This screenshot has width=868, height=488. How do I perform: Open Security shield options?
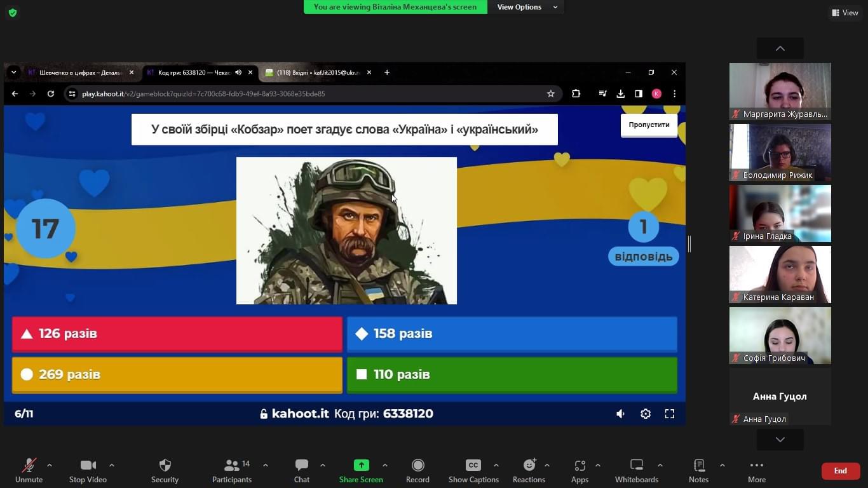tap(165, 470)
